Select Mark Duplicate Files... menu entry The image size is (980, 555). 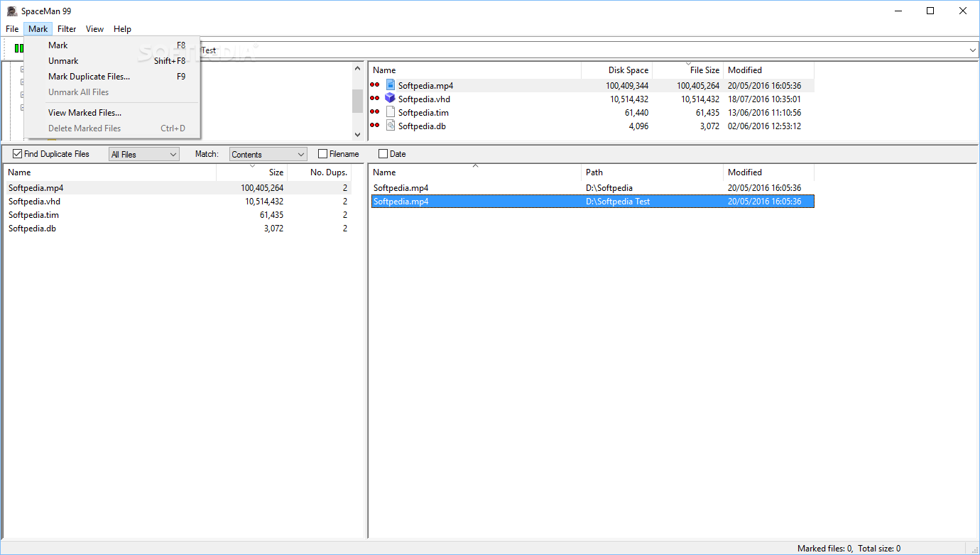point(112,77)
